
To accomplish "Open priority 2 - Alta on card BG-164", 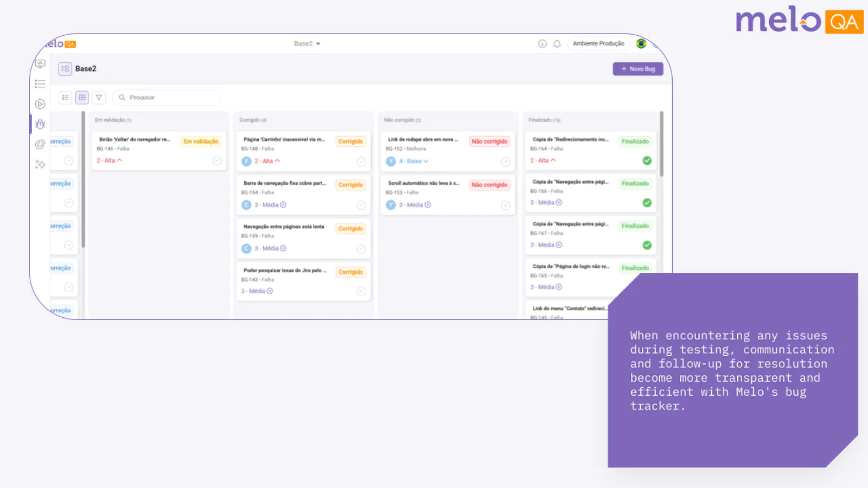I will (543, 160).
